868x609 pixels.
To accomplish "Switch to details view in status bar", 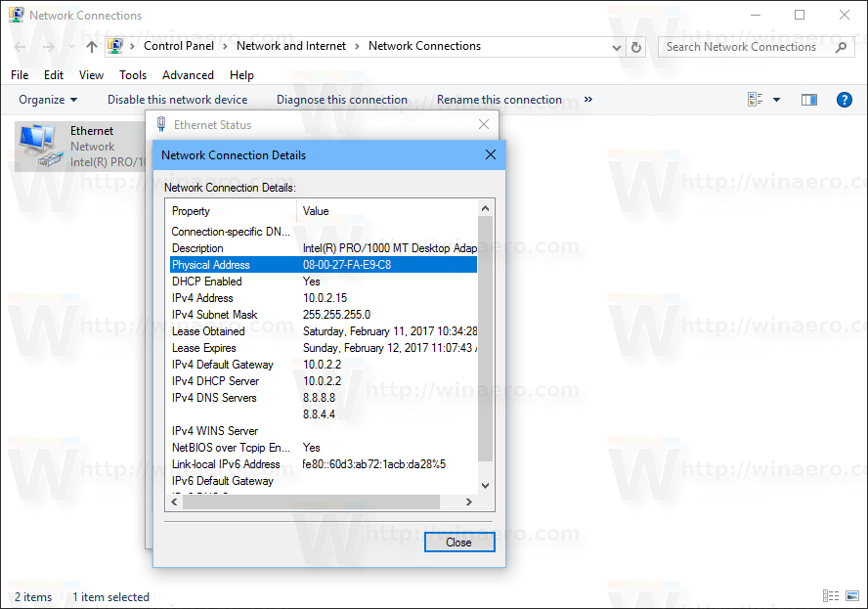I will coord(830,595).
